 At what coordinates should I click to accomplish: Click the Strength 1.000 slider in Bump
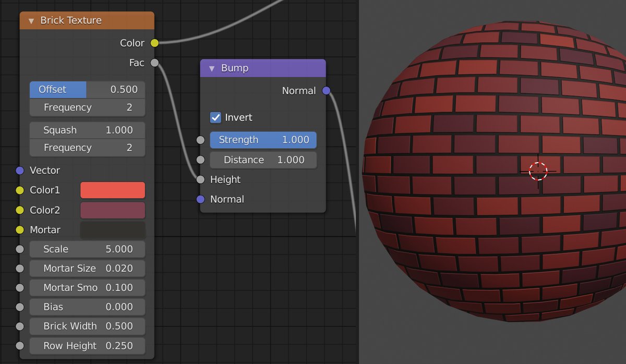pyautogui.click(x=263, y=140)
